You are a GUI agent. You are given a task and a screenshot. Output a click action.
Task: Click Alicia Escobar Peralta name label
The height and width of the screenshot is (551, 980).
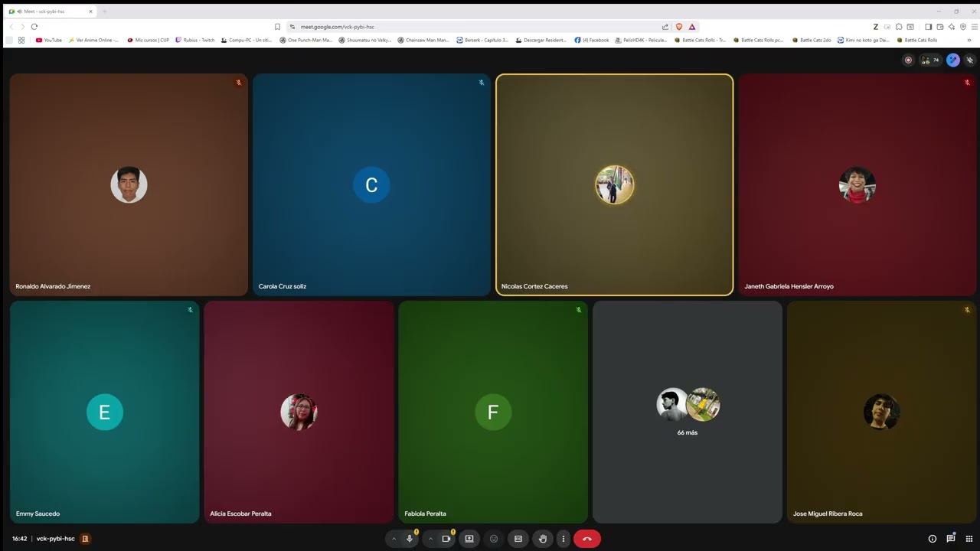point(240,514)
